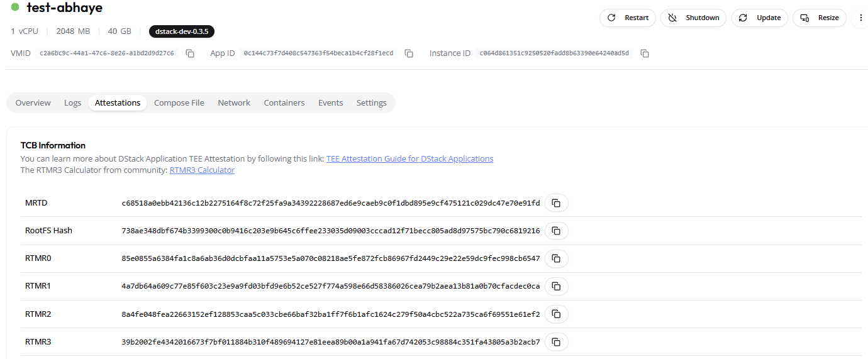
Task: Copy the MRTD hash
Action: [x=556, y=203]
